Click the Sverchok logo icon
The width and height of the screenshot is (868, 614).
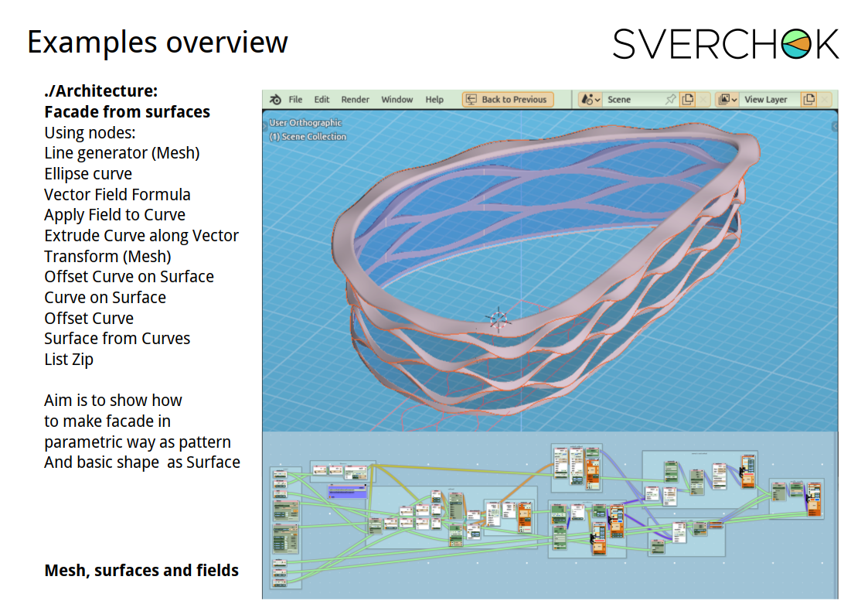(795, 45)
